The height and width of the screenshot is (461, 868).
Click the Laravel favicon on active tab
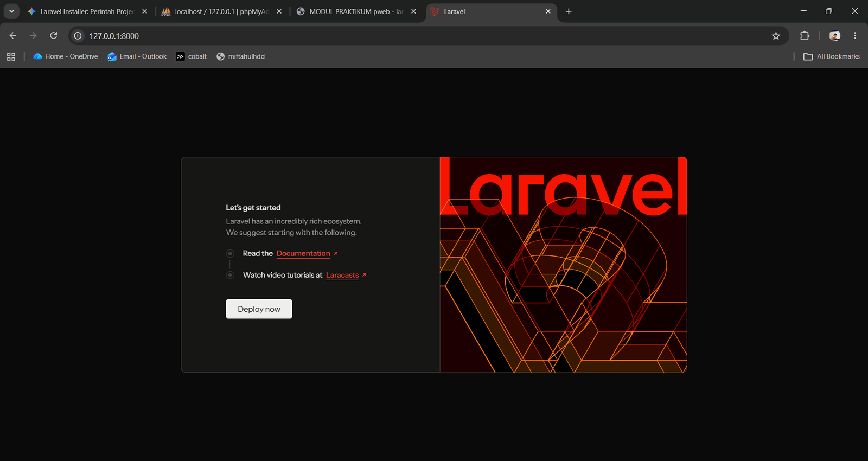(x=435, y=11)
